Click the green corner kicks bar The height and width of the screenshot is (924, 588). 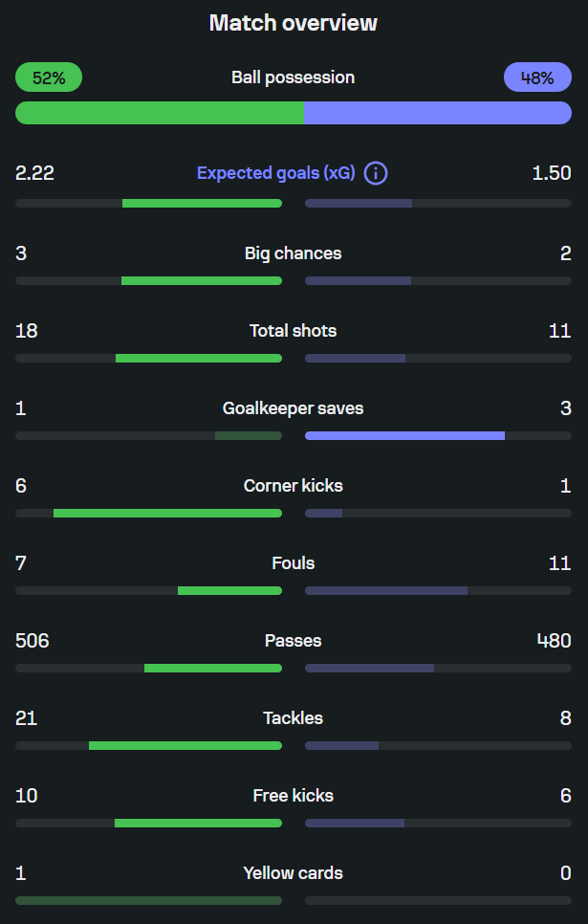pos(167,513)
